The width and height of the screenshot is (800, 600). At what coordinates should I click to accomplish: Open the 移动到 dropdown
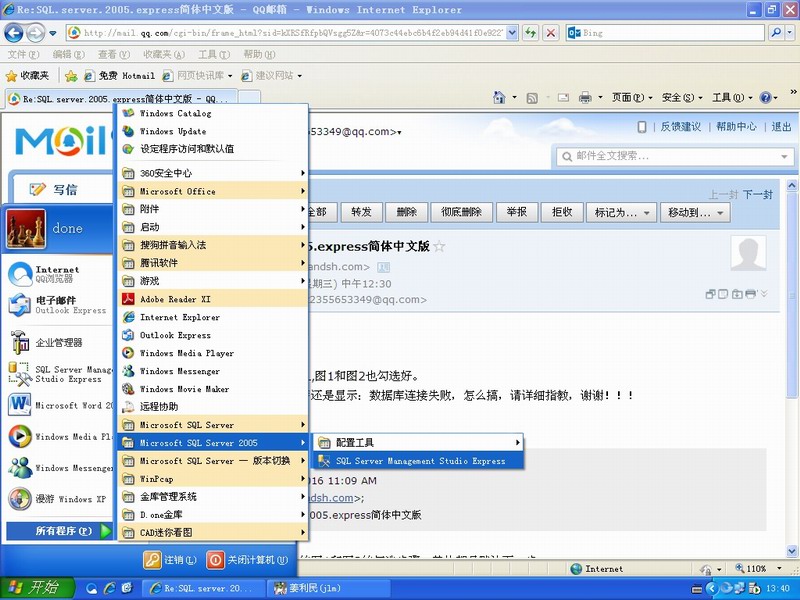pyautogui.click(x=692, y=212)
